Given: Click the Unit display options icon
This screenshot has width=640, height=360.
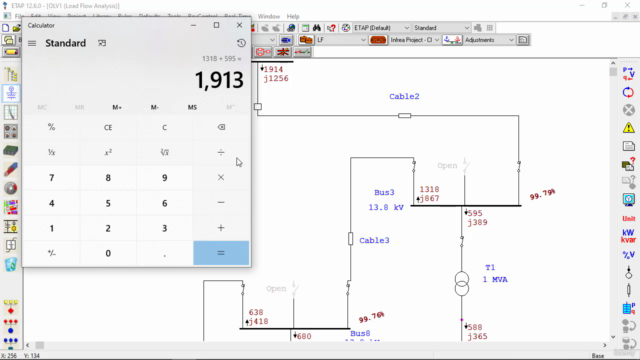Looking at the screenshot, I should pos(629,219).
